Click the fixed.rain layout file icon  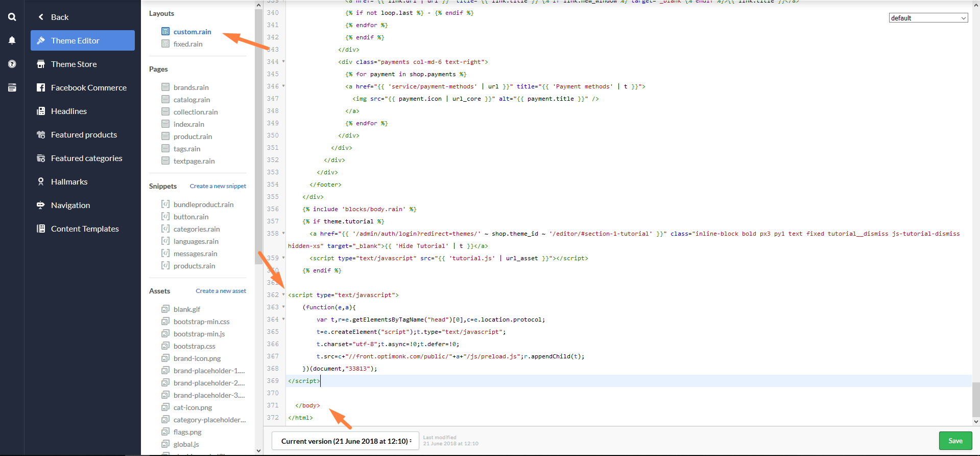tap(165, 43)
